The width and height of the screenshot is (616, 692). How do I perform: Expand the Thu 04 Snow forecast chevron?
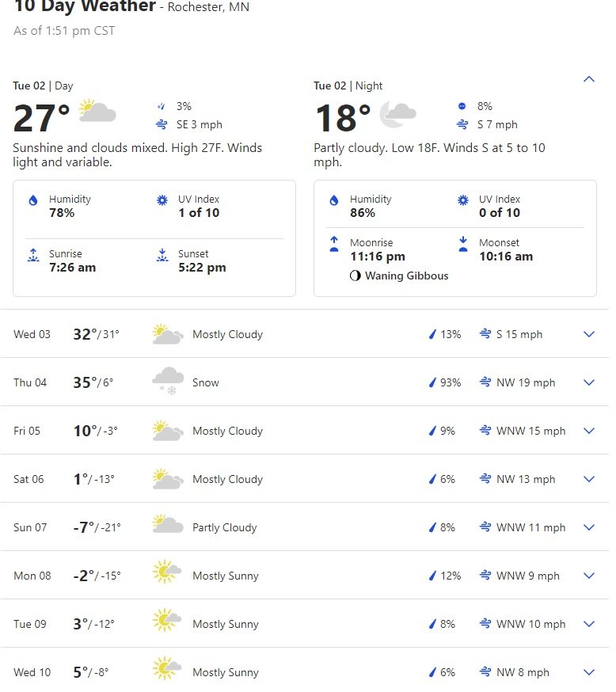pos(588,382)
